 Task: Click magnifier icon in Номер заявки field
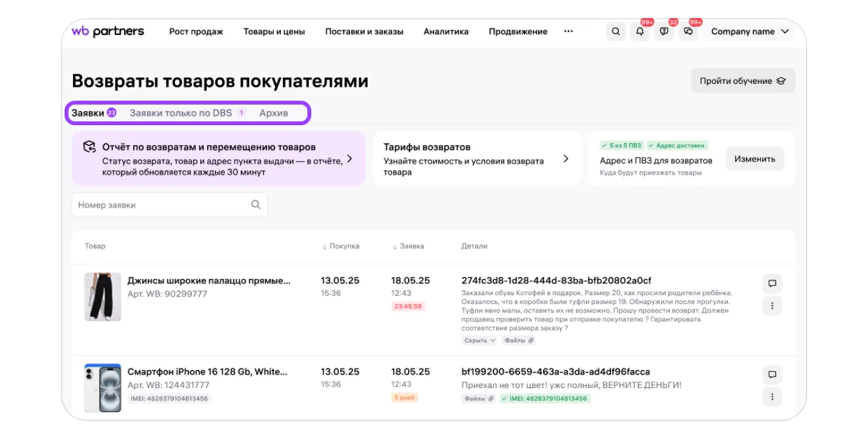(256, 205)
